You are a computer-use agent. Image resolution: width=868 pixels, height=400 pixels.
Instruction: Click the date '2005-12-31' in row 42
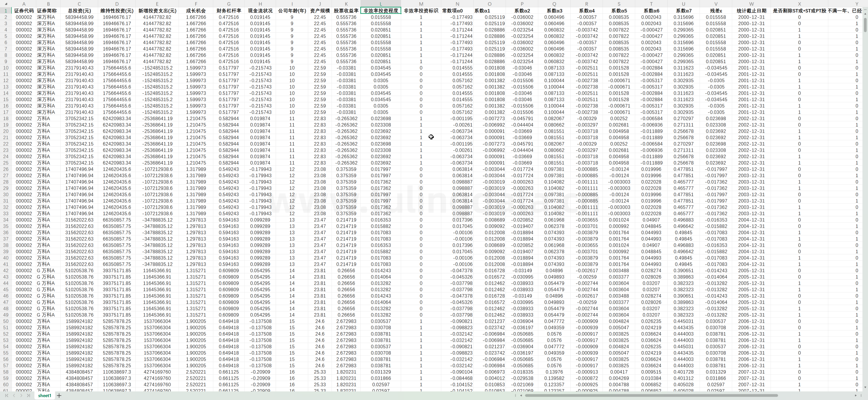click(751, 270)
